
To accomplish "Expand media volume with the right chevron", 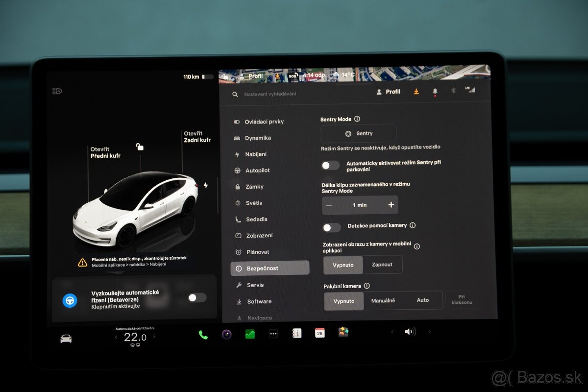I will (430, 332).
